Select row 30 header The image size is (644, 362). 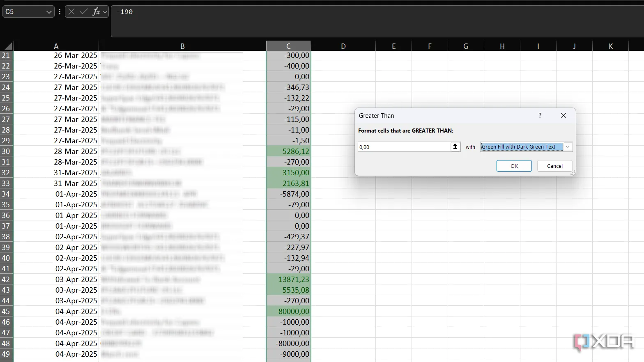tap(6, 151)
